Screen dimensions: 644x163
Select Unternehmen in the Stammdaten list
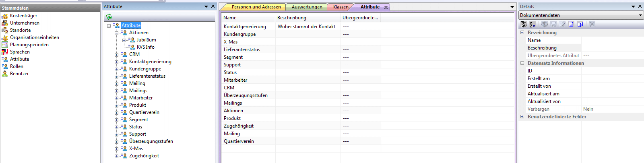point(25,23)
